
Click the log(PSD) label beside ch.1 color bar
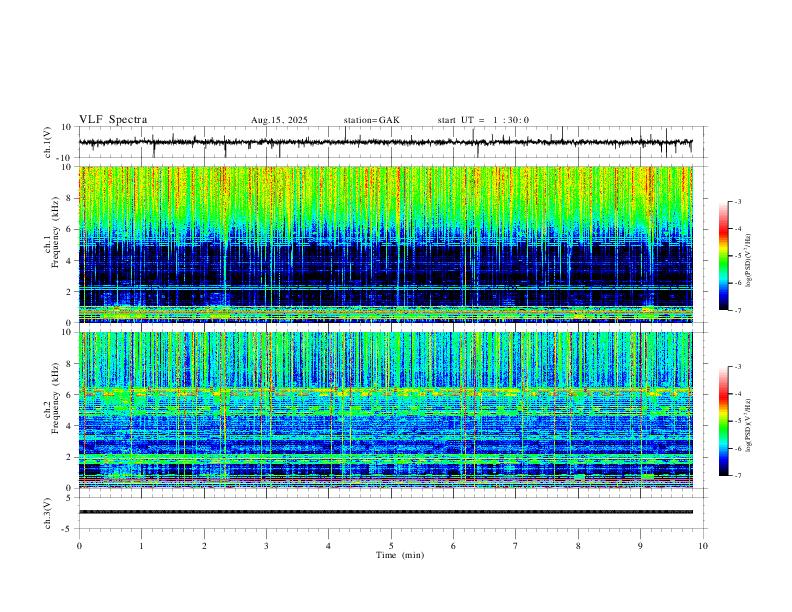click(x=748, y=261)
